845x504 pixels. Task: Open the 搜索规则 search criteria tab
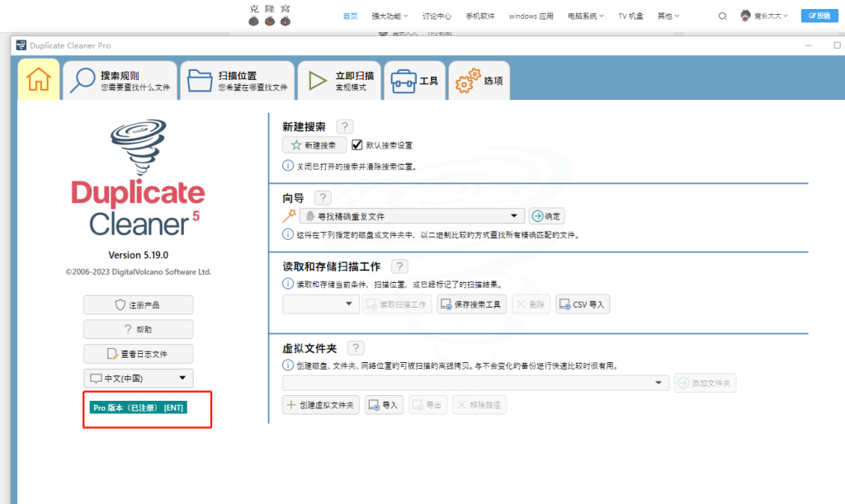click(x=120, y=81)
